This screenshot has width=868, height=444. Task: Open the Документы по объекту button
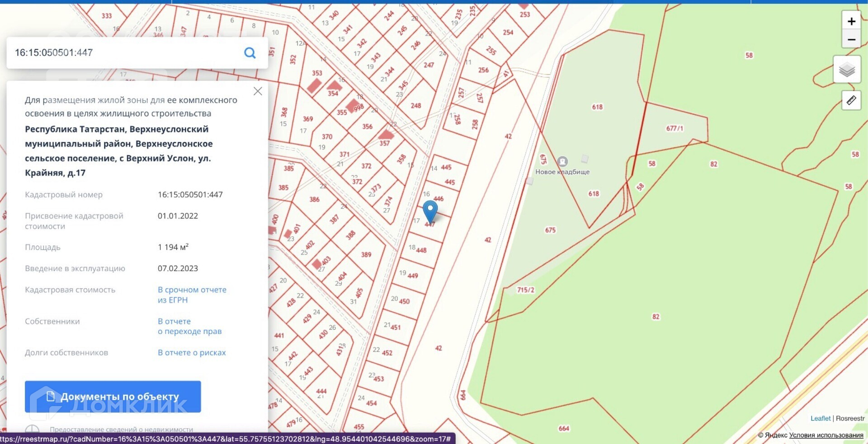(x=113, y=397)
